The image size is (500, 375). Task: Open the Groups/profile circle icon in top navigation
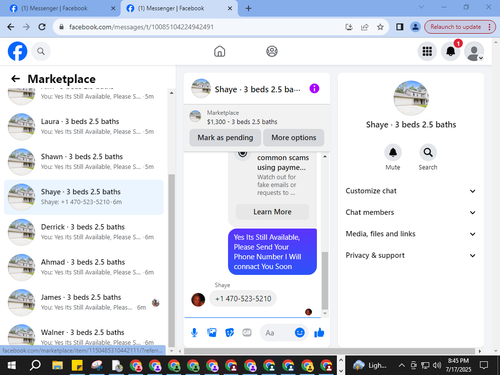(272, 51)
